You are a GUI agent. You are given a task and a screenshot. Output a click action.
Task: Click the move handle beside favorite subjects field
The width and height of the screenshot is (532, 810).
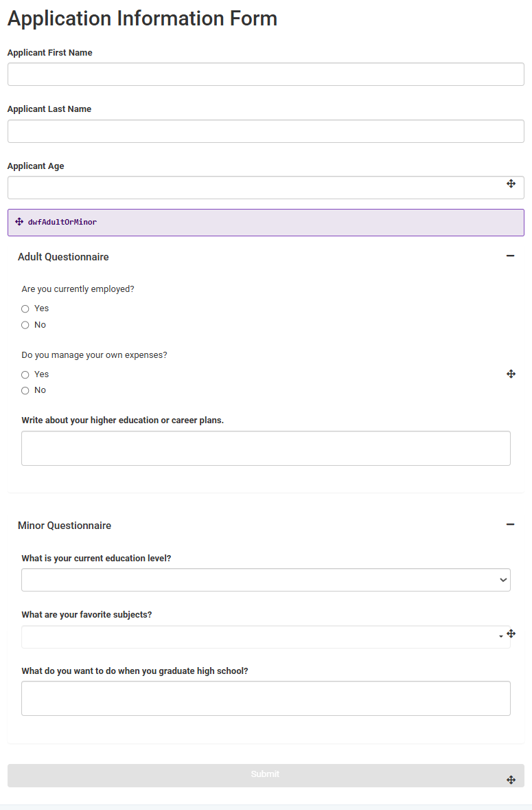(511, 633)
